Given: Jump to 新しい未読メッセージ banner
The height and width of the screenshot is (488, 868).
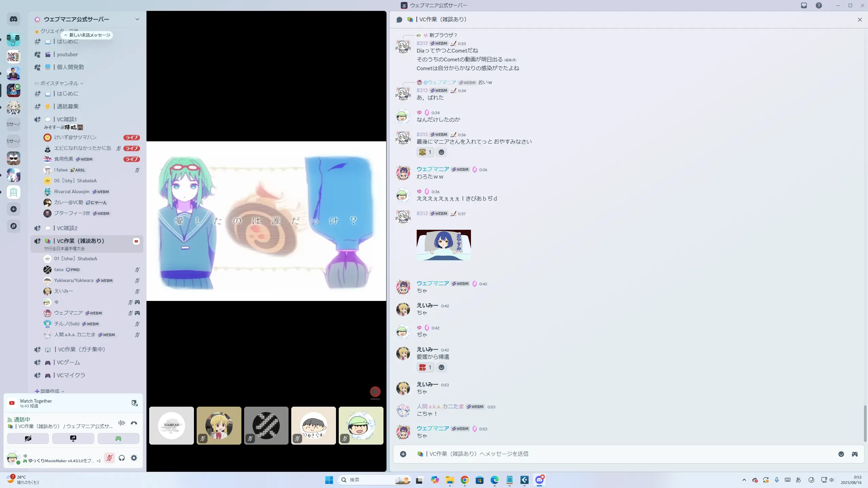Looking at the screenshot, I should [87, 35].
